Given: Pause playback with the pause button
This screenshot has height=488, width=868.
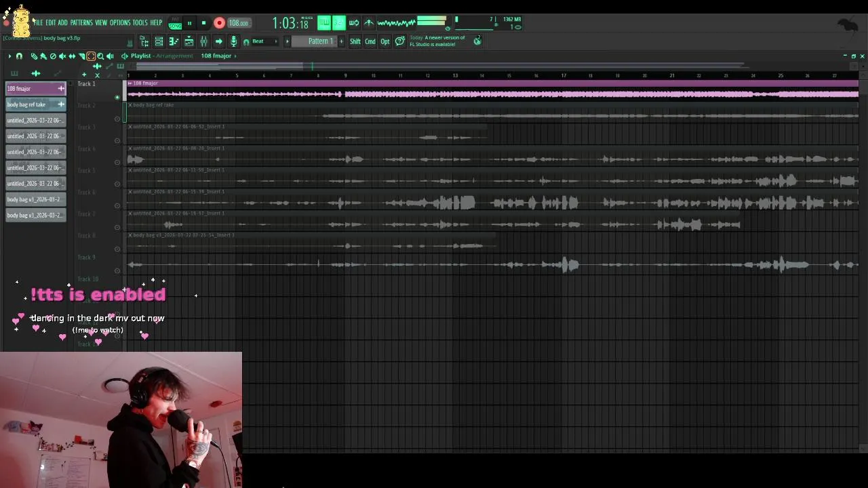Looking at the screenshot, I should 189,24.
